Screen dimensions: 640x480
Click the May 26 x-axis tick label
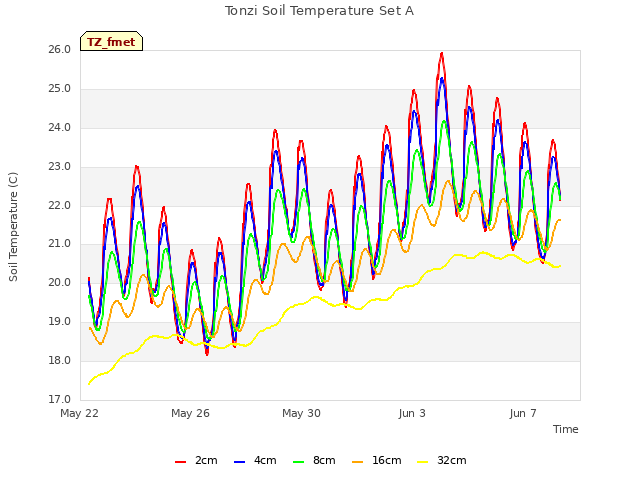point(190,413)
